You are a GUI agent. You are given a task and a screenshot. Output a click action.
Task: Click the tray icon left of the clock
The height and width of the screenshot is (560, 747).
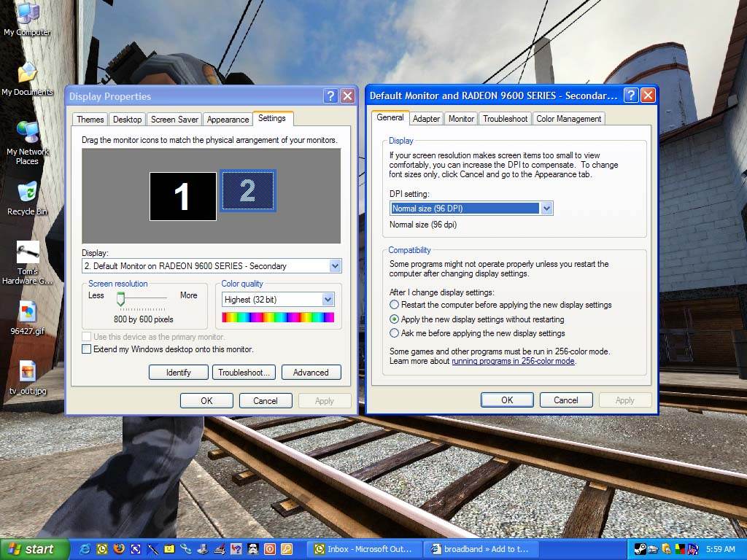click(x=693, y=549)
